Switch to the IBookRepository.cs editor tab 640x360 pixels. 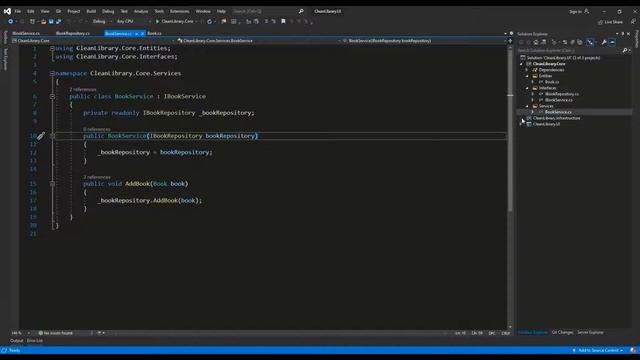point(73,33)
